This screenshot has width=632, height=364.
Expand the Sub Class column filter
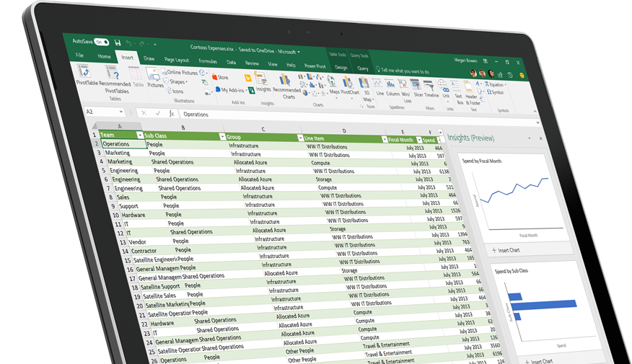click(221, 136)
